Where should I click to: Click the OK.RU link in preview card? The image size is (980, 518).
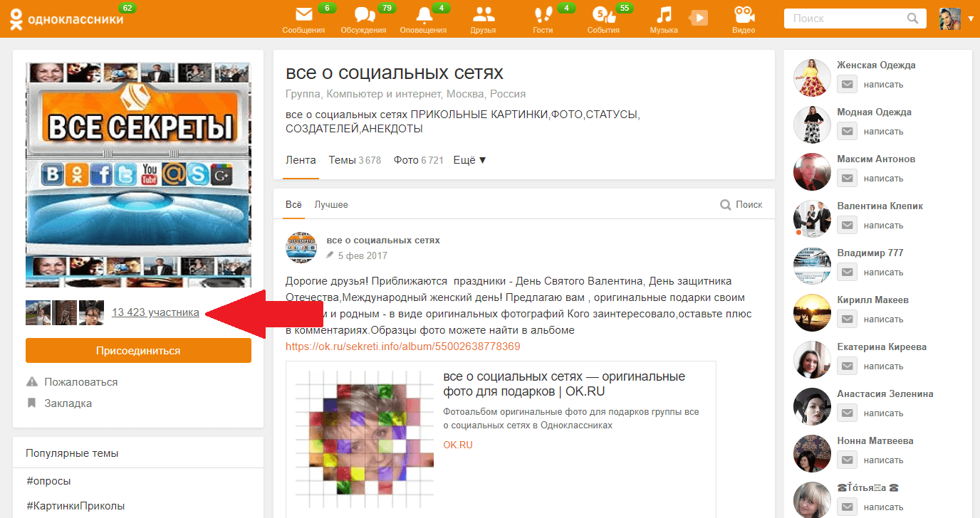pos(458,445)
